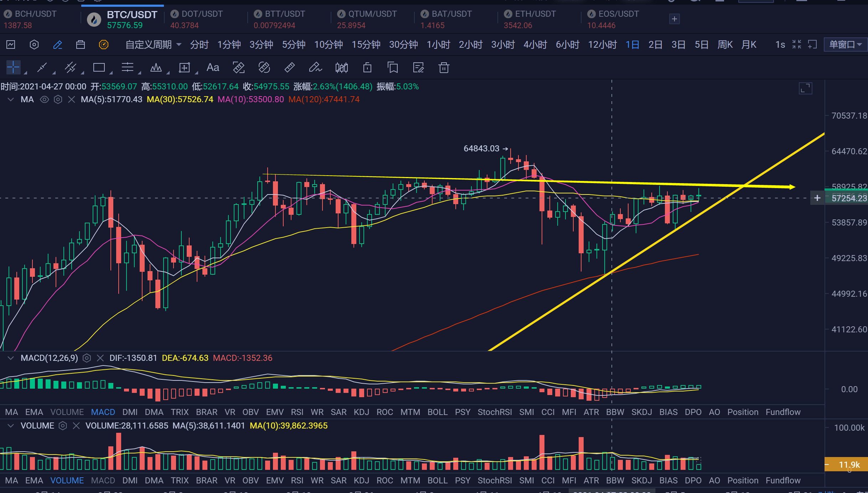Open the wave pattern drawing tool
Screen dimensions: 868x493
tap(156, 67)
